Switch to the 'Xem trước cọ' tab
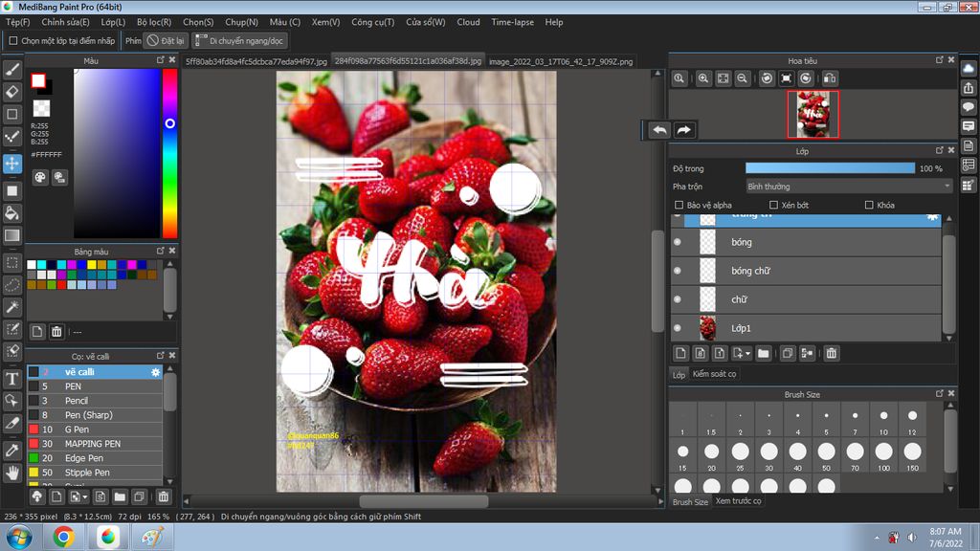The width and height of the screenshot is (980, 551). (x=738, y=501)
